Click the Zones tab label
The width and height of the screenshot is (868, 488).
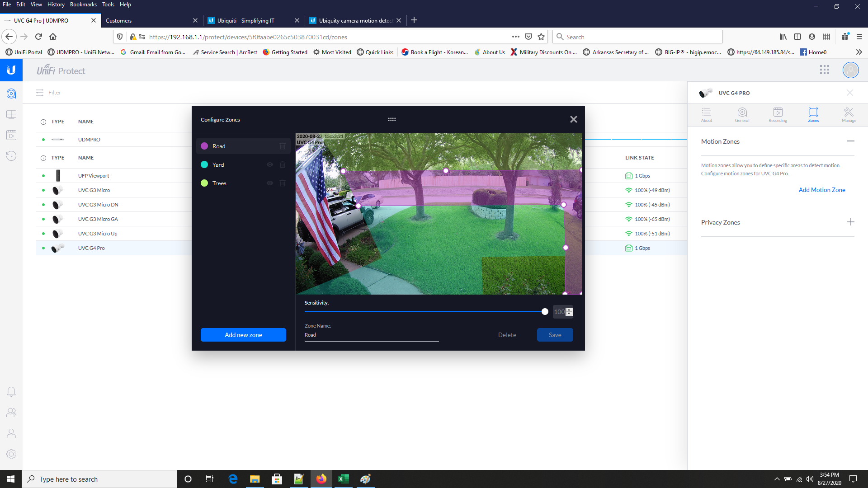tap(813, 120)
